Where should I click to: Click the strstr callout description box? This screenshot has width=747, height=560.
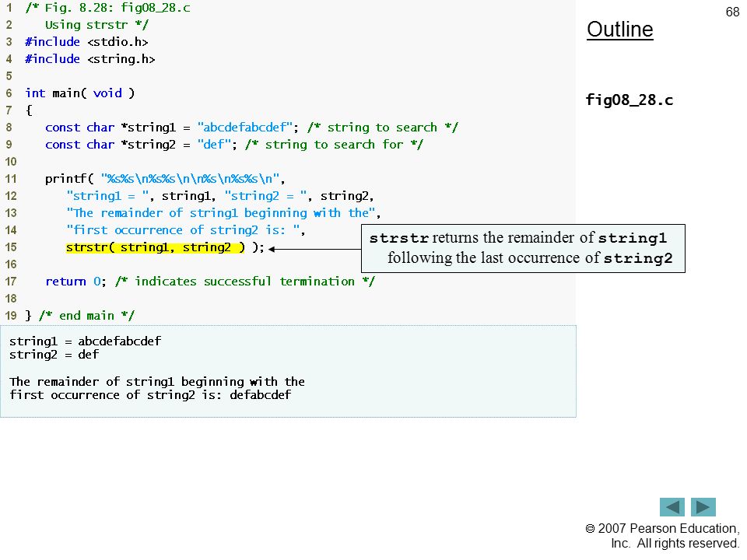click(x=523, y=249)
